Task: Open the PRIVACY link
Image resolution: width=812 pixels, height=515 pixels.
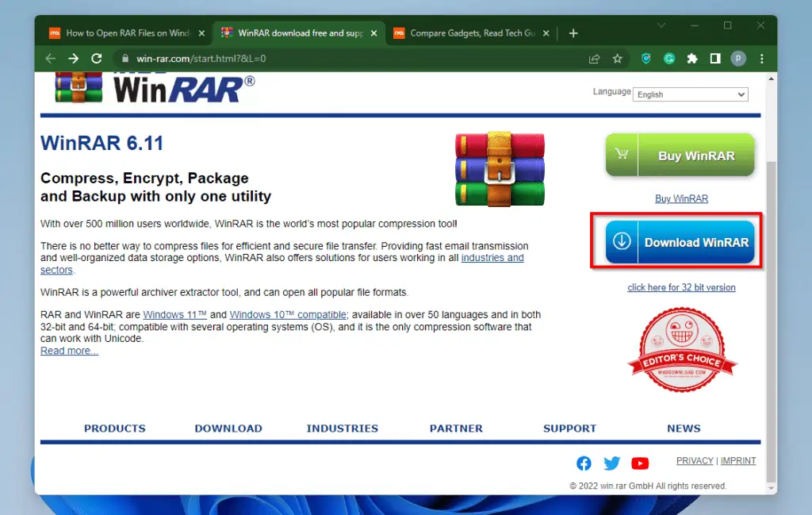Action: [x=695, y=460]
